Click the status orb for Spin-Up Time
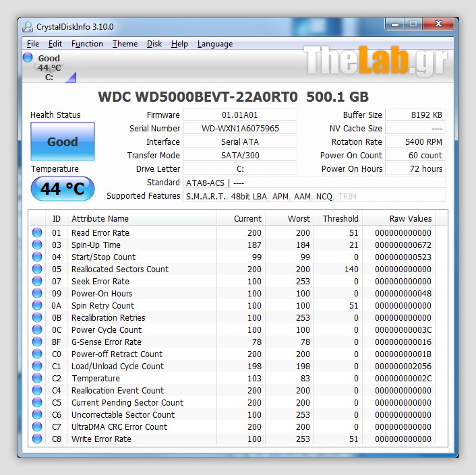The image size is (476, 475). click(x=37, y=245)
